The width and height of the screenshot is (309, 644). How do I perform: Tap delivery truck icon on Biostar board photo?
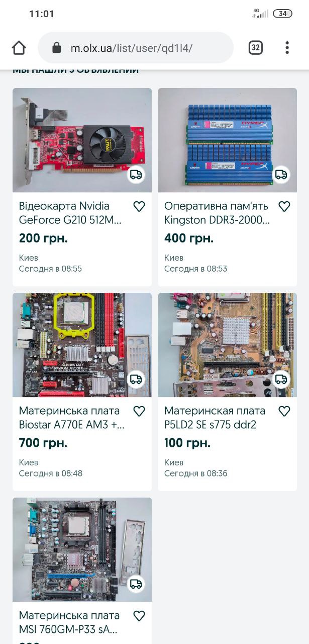click(136, 379)
